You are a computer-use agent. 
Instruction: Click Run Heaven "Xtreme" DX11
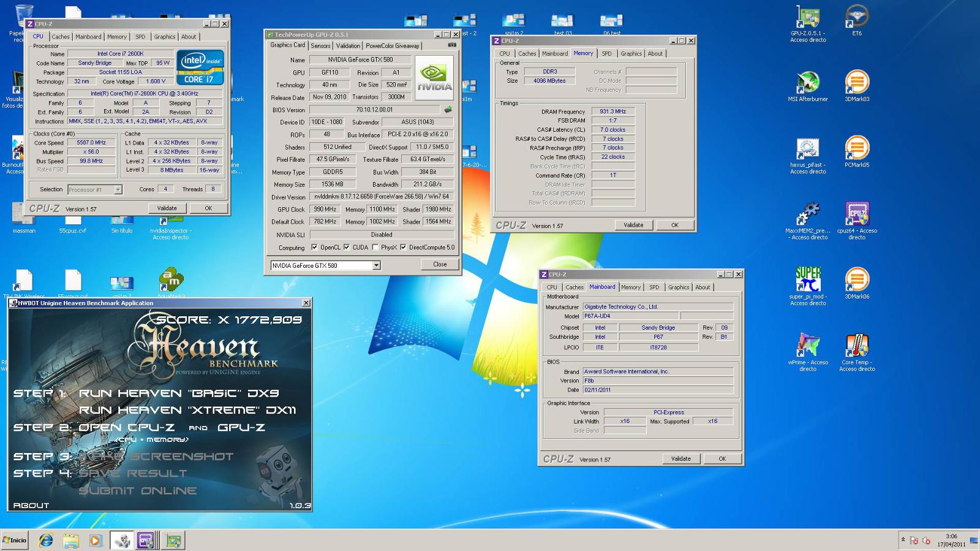tap(187, 411)
